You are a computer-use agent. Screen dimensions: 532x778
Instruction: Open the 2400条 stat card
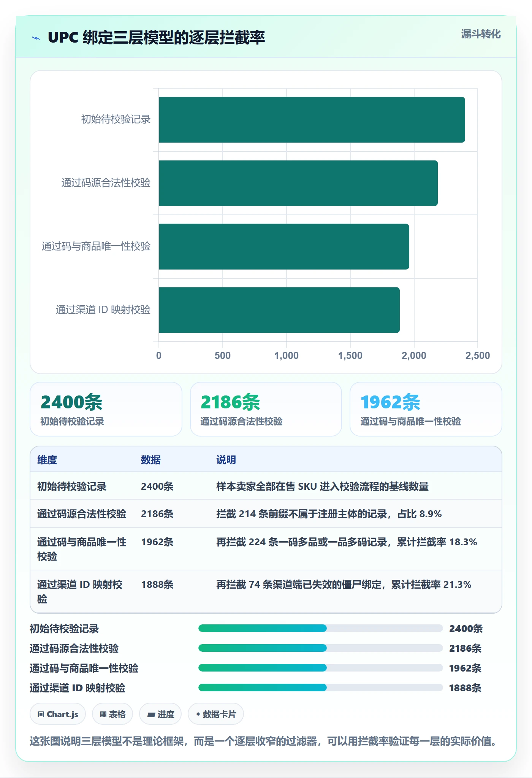[106, 409]
